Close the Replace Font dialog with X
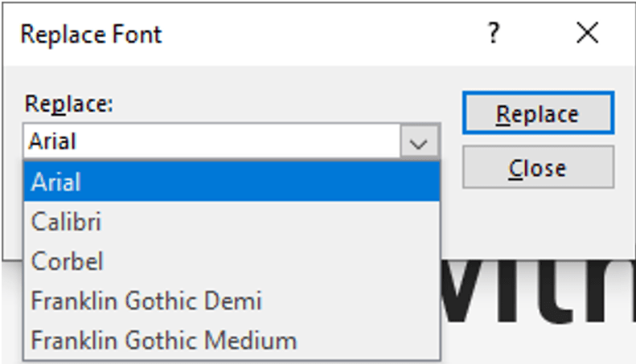 click(x=588, y=34)
